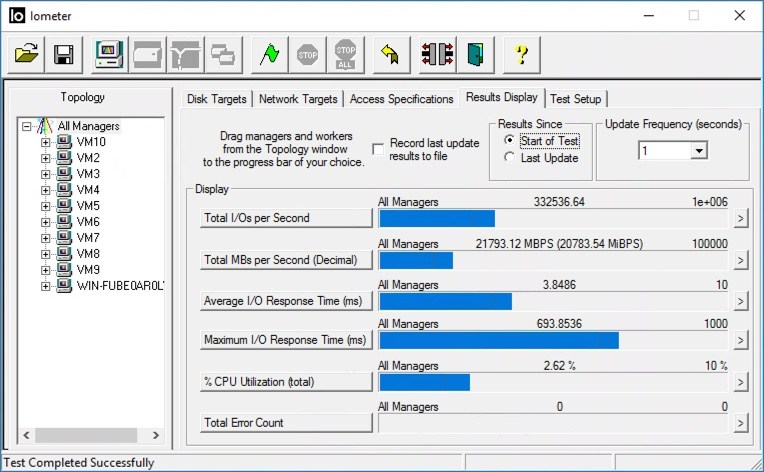Viewport: 764px width, 472px height.
Task: Click the Maximum I/O Response Time progress bar
Action: coord(553,340)
